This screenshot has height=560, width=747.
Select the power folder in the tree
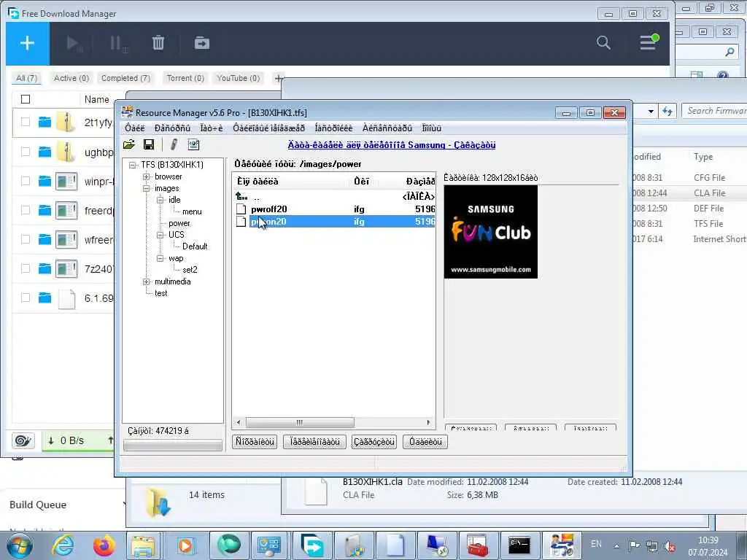[179, 223]
